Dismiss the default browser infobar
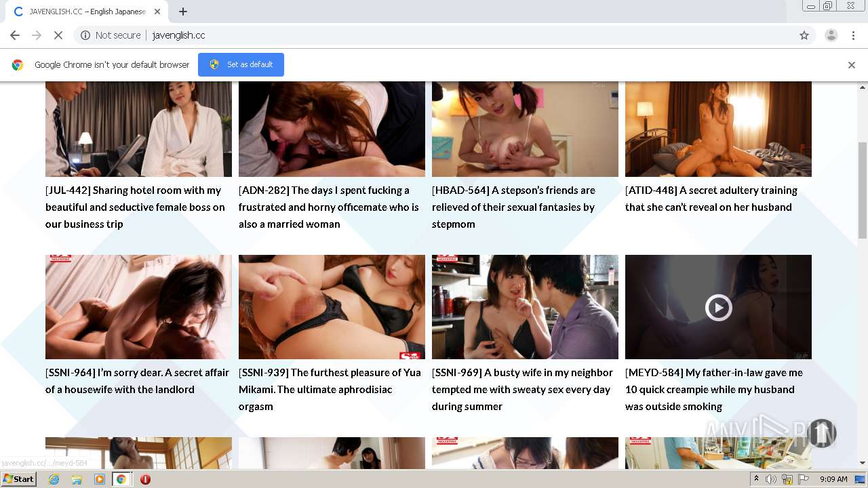This screenshot has width=868, height=488. [852, 65]
